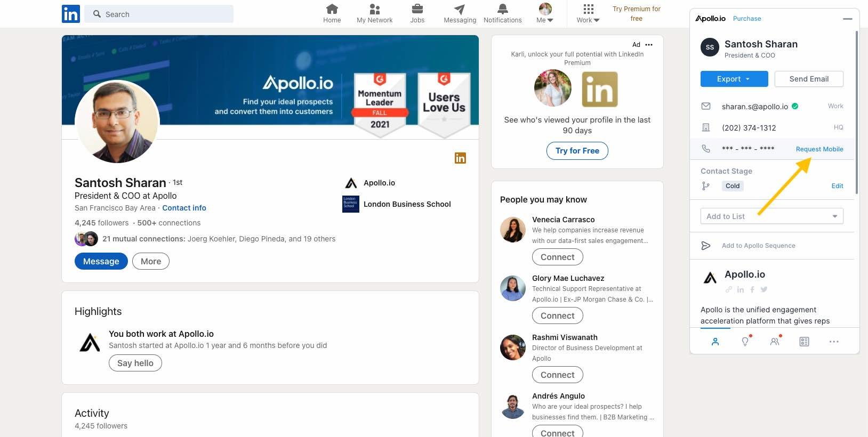This screenshot has width=868, height=437.
Task: Open Apollo.io company LinkedIn icon
Action: click(x=741, y=289)
